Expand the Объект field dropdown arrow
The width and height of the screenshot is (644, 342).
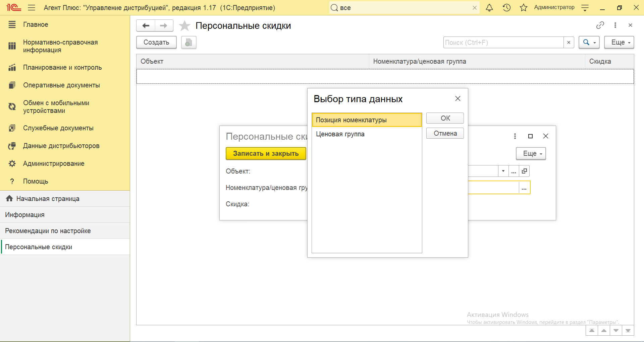[x=503, y=171]
